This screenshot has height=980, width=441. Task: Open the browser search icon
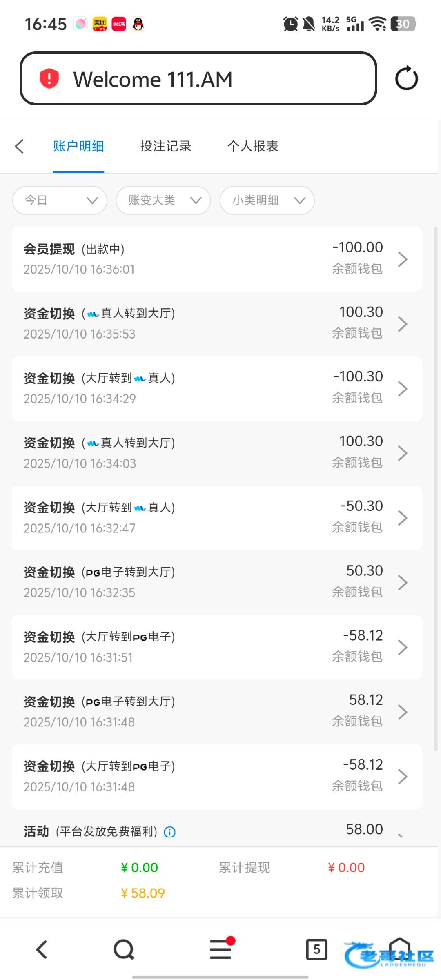click(x=124, y=949)
